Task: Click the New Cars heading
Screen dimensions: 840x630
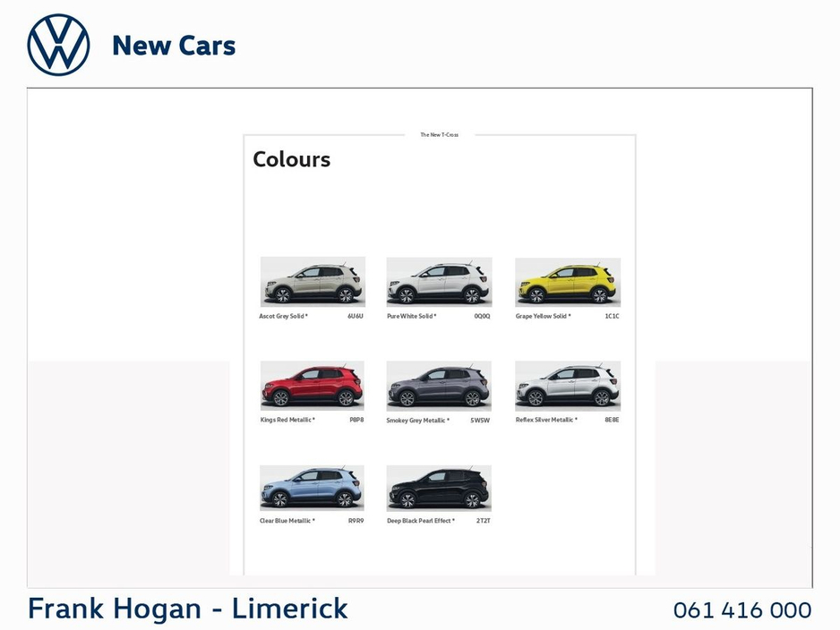Action: click(x=174, y=46)
